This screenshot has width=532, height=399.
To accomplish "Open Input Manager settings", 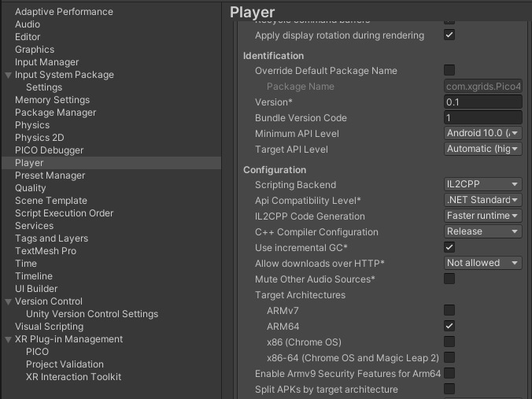I will coord(46,61).
